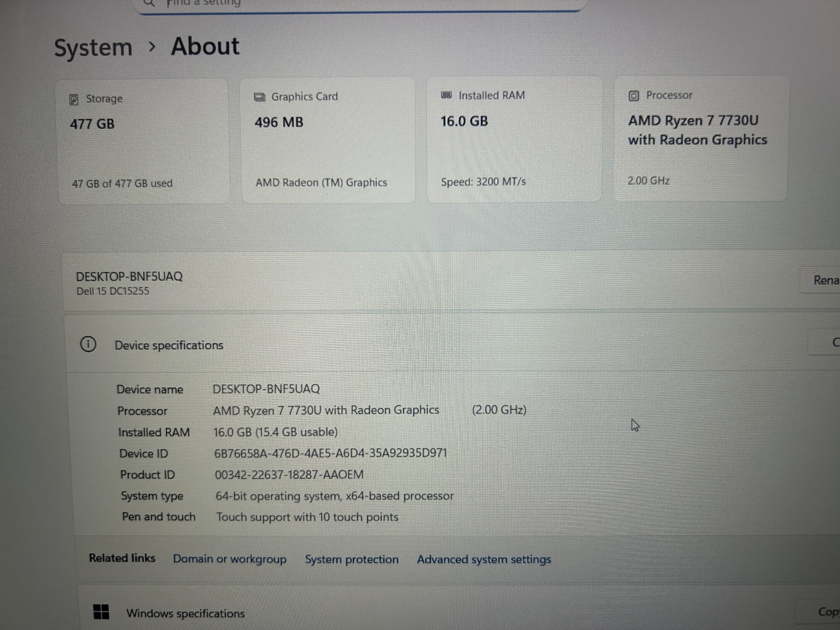Viewport: 840px width, 630px height.
Task: Open the Storage 477 GB card
Action: tap(143, 141)
